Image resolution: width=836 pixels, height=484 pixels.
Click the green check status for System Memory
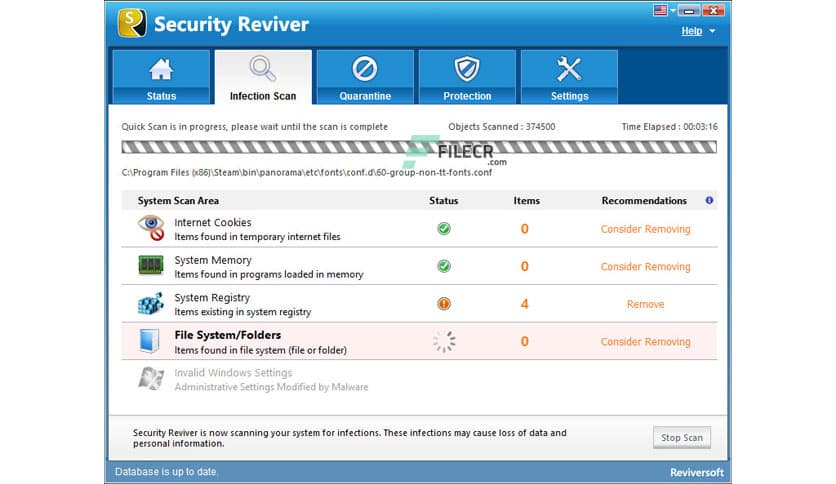pos(444,266)
